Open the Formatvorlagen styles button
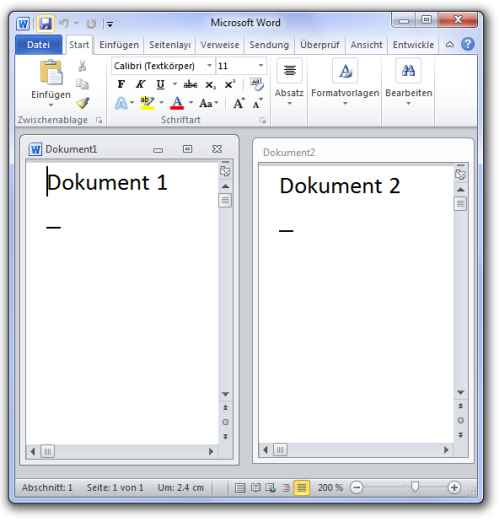Screen dimensions: 500x522 (345, 83)
